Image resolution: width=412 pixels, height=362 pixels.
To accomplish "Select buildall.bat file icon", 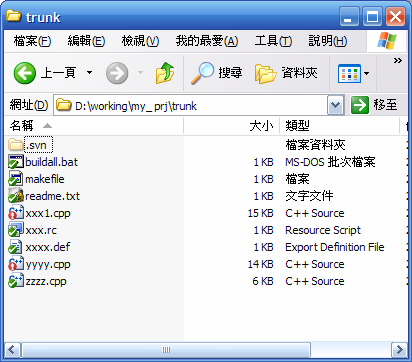I will point(16,162).
